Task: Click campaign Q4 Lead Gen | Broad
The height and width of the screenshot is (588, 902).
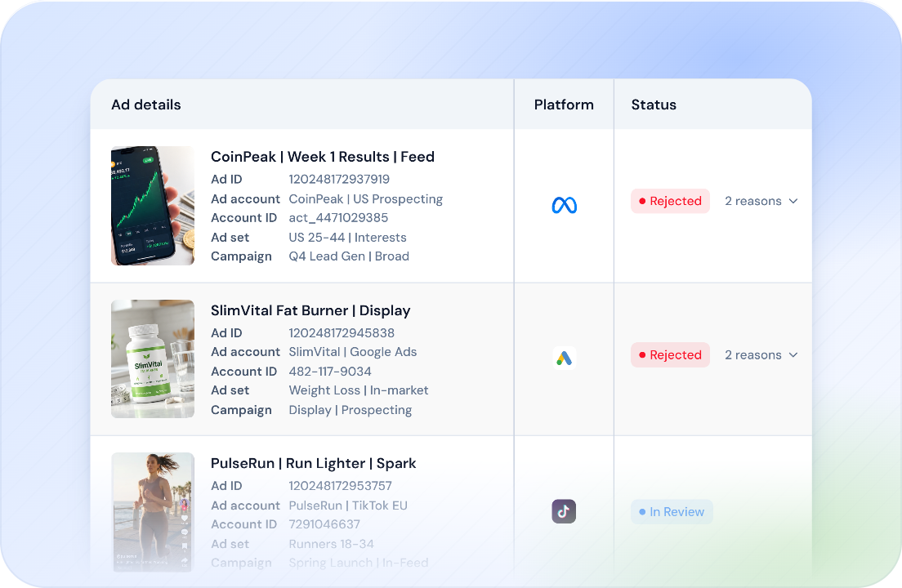Action: coord(349,256)
